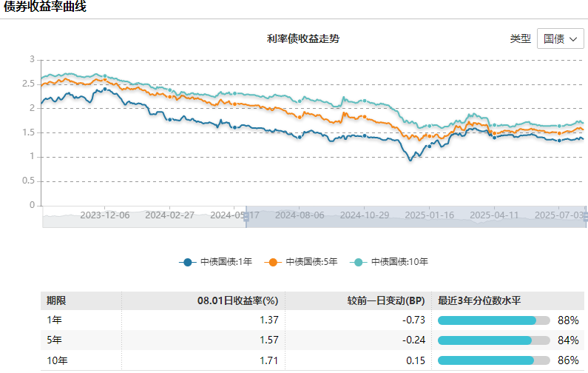Toggle the 中债国债:1年 legend series

[215, 262]
